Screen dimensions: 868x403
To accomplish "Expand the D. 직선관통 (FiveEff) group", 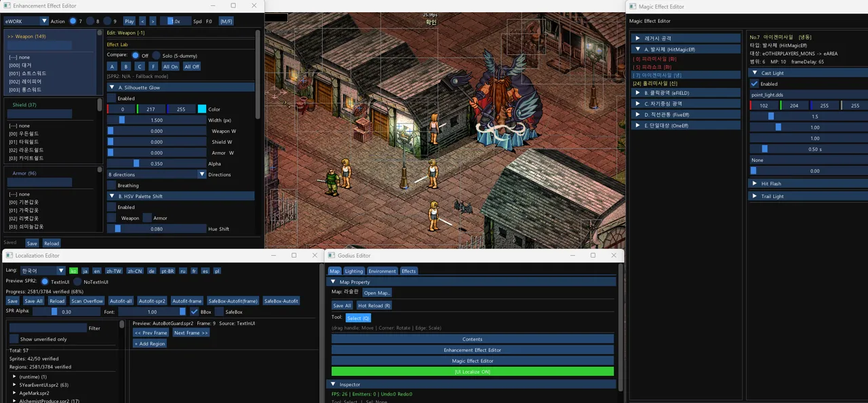I will (x=686, y=114).
